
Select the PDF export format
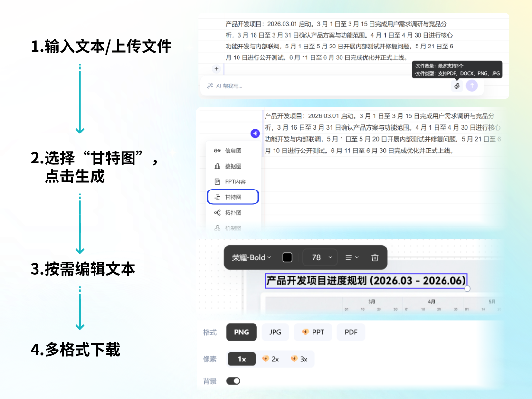(351, 332)
